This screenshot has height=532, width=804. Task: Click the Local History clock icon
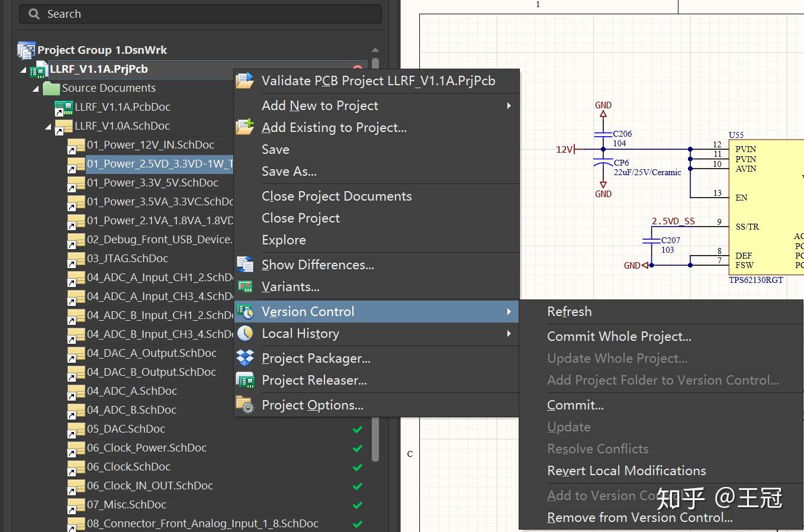(x=245, y=333)
